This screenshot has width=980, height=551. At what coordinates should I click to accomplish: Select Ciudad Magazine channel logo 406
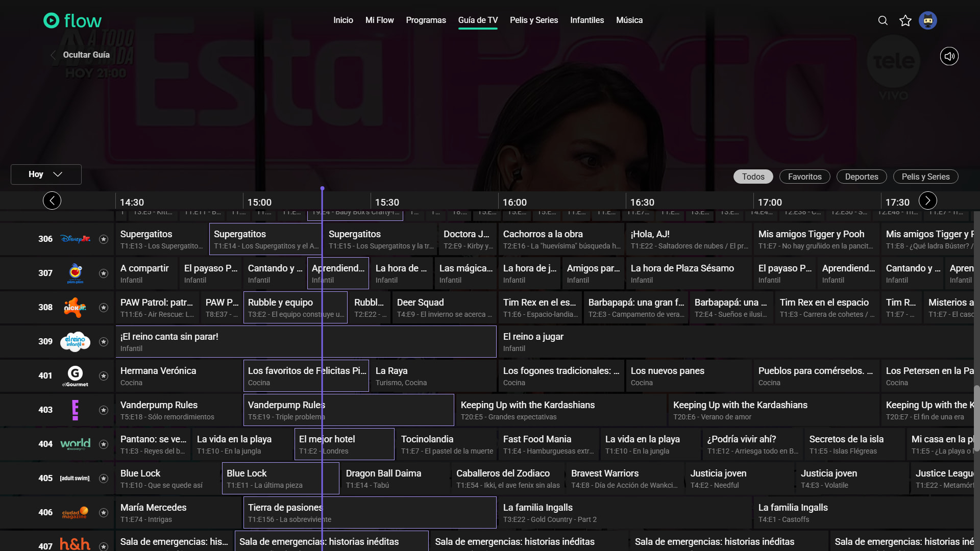tap(75, 513)
